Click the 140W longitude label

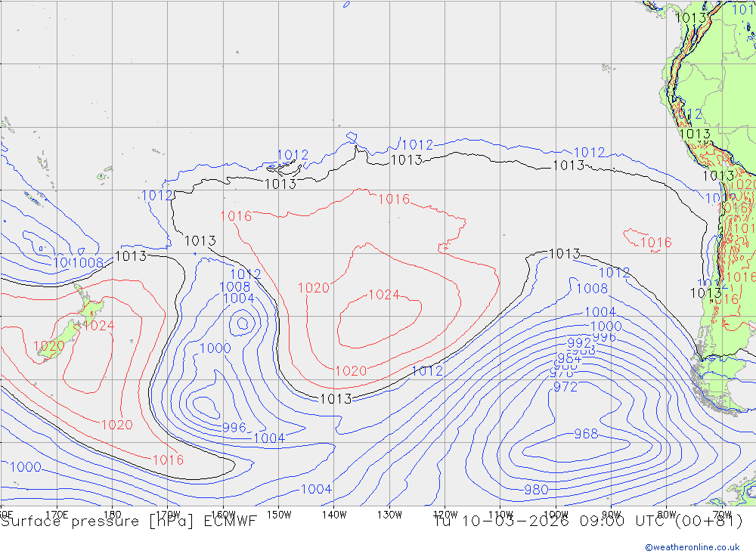coord(334,515)
